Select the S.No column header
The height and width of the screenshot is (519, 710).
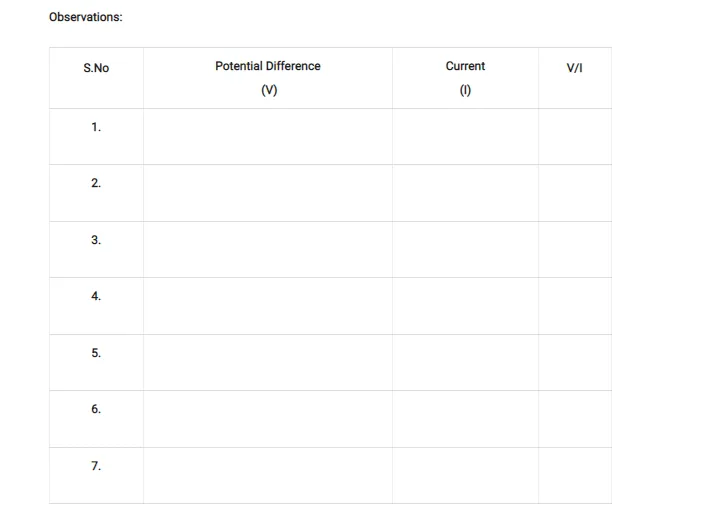point(96,68)
